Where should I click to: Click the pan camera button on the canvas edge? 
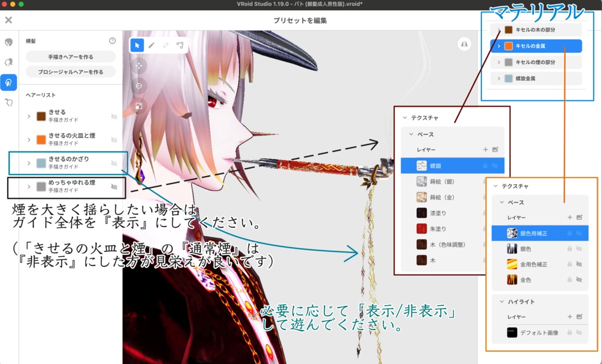coord(139,66)
